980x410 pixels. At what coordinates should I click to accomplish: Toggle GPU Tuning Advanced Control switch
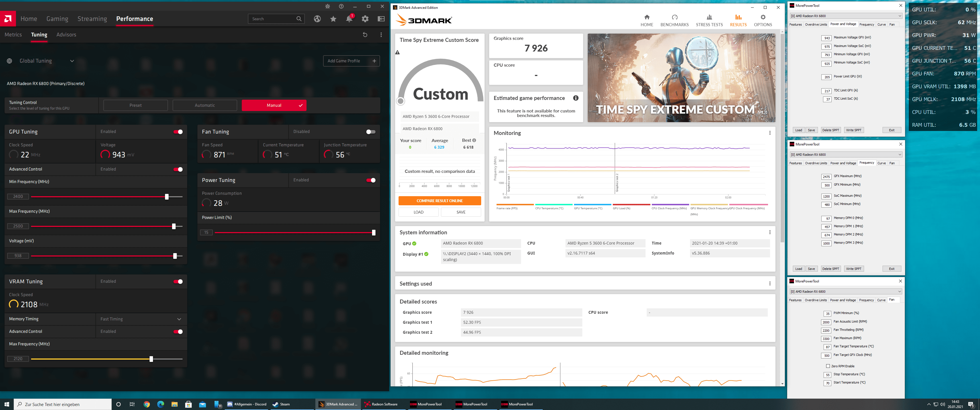[x=178, y=169]
